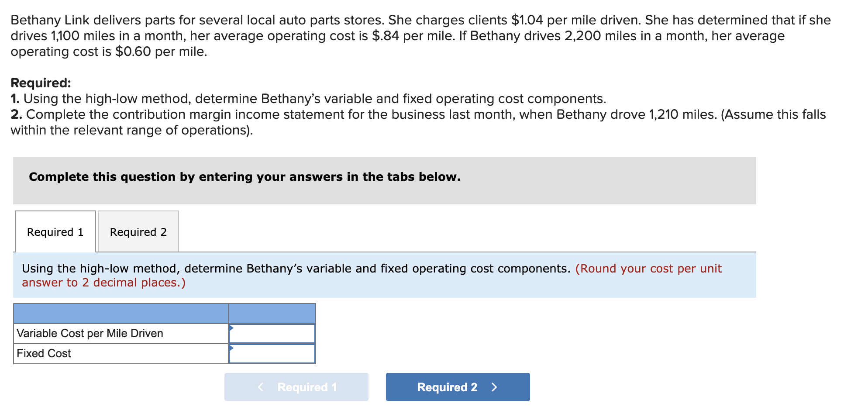
Task: Click the left chevron on Required 1 button
Action: (261, 386)
